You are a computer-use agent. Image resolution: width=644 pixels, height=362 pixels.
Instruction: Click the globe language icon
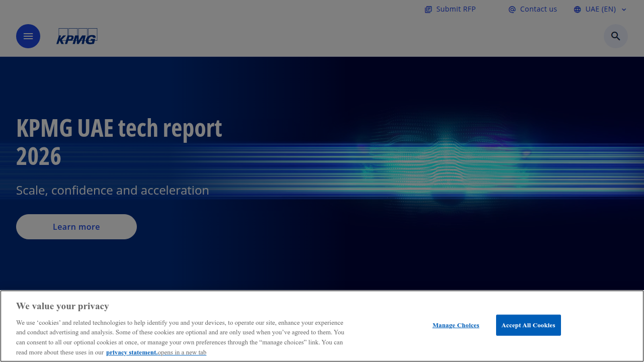click(x=577, y=10)
